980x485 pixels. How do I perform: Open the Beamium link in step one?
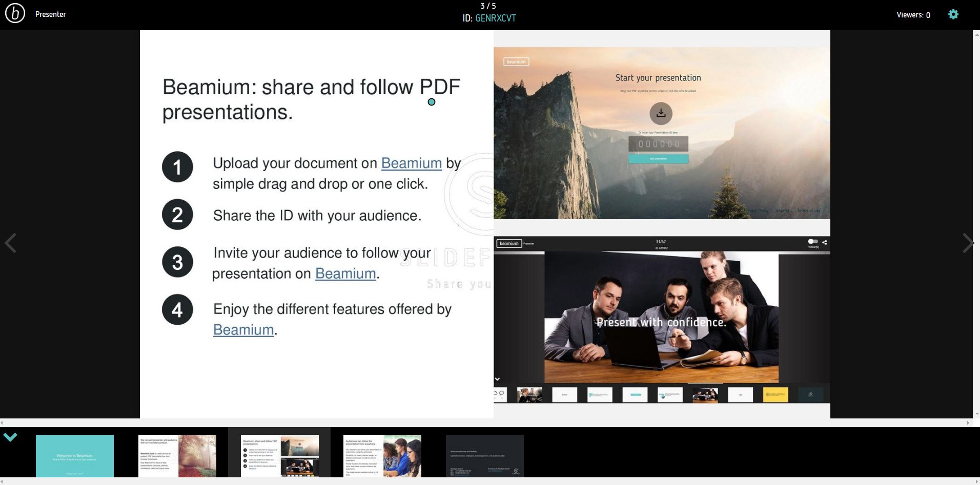pos(411,163)
